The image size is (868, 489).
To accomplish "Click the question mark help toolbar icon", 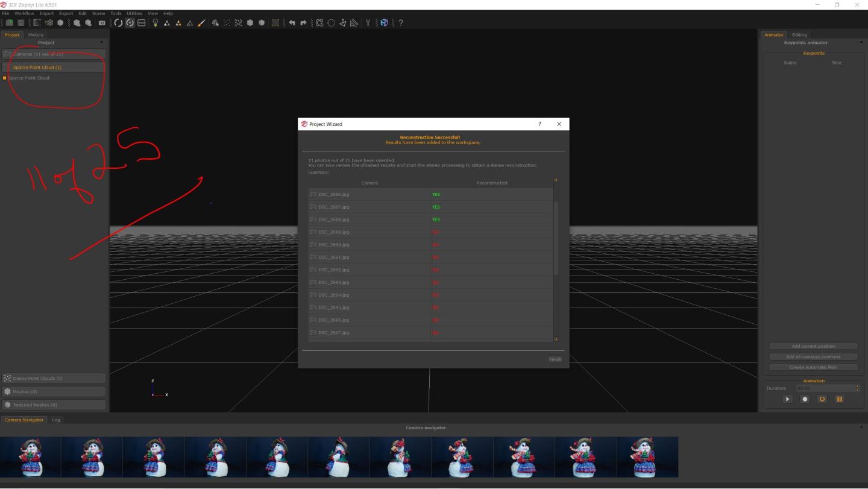I will pos(401,23).
